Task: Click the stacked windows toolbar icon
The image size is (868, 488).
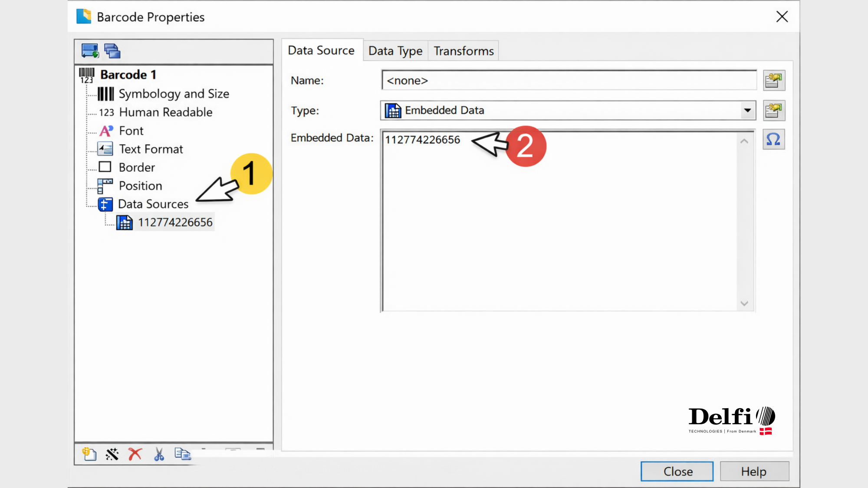Action: click(x=112, y=51)
